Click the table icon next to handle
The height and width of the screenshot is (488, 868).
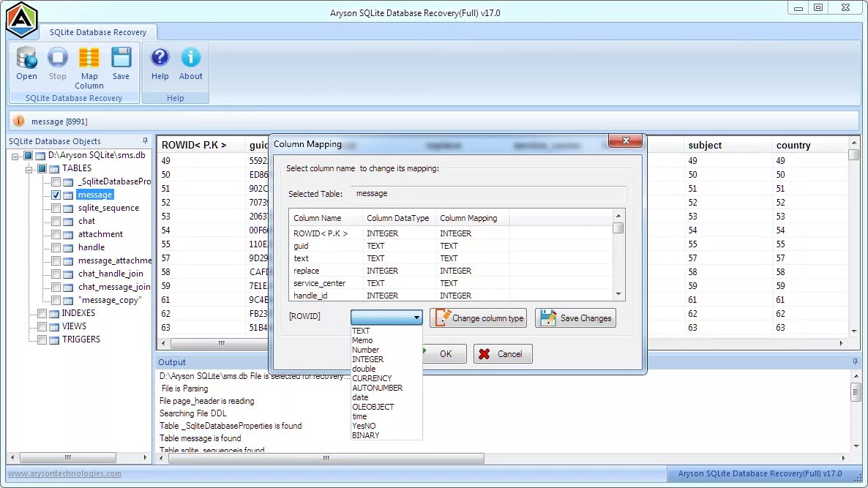tap(68, 248)
